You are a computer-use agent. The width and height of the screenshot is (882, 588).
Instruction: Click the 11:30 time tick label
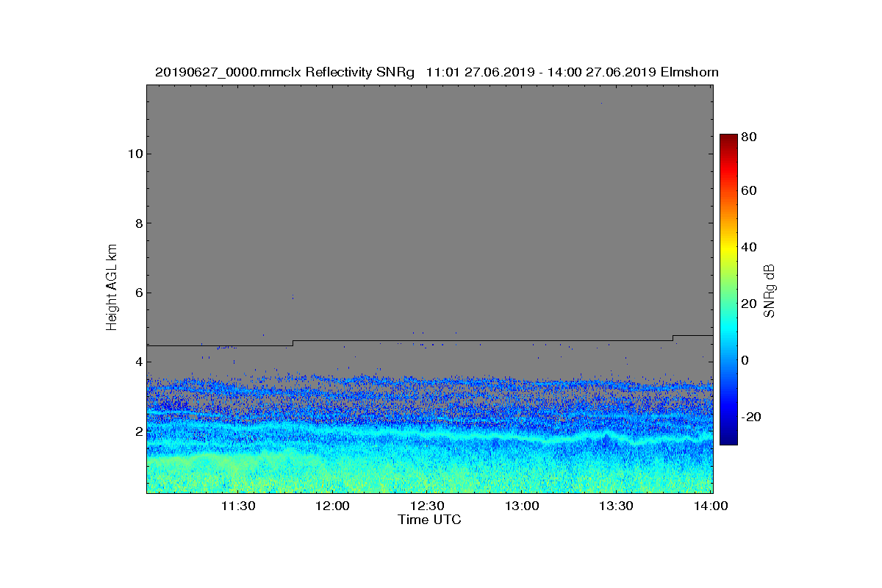pyautogui.click(x=239, y=506)
